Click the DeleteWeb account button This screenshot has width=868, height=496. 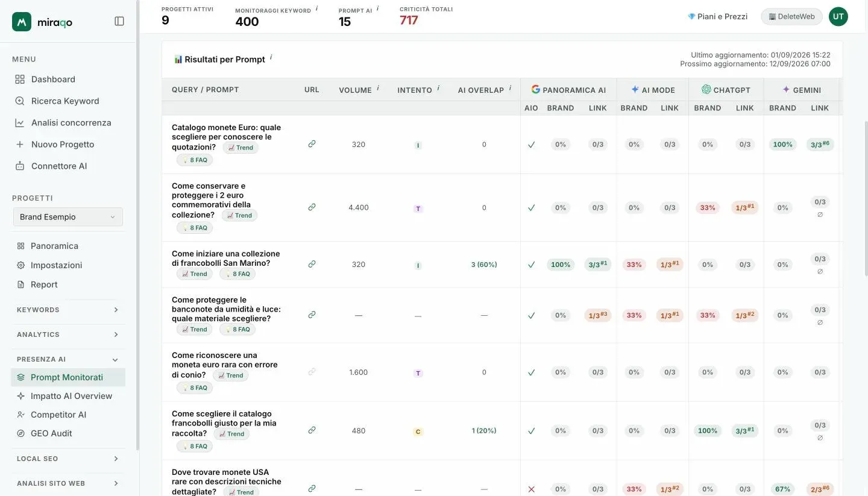[x=791, y=16]
